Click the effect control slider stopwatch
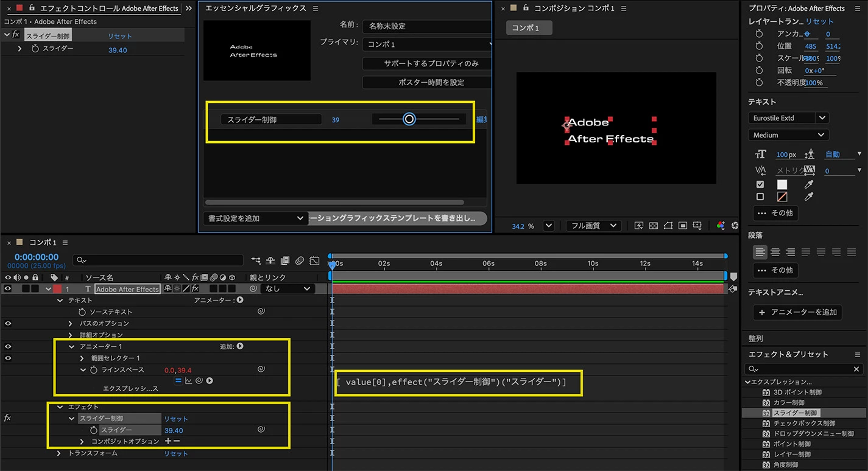The width and height of the screenshot is (868, 471). coord(35,49)
